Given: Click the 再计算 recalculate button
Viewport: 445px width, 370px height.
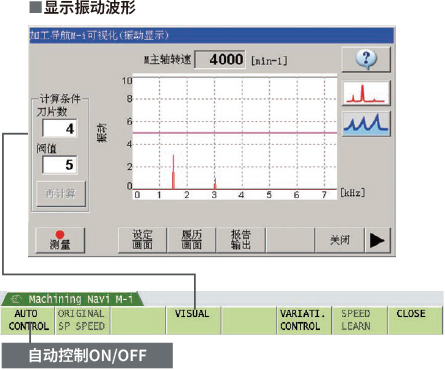Looking at the screenshot, I should [61, 194].
